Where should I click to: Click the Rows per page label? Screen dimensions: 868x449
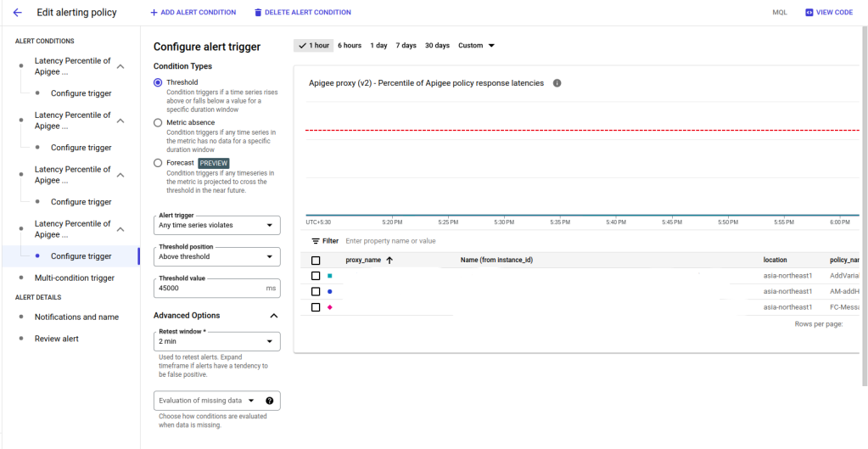[819, 324]
